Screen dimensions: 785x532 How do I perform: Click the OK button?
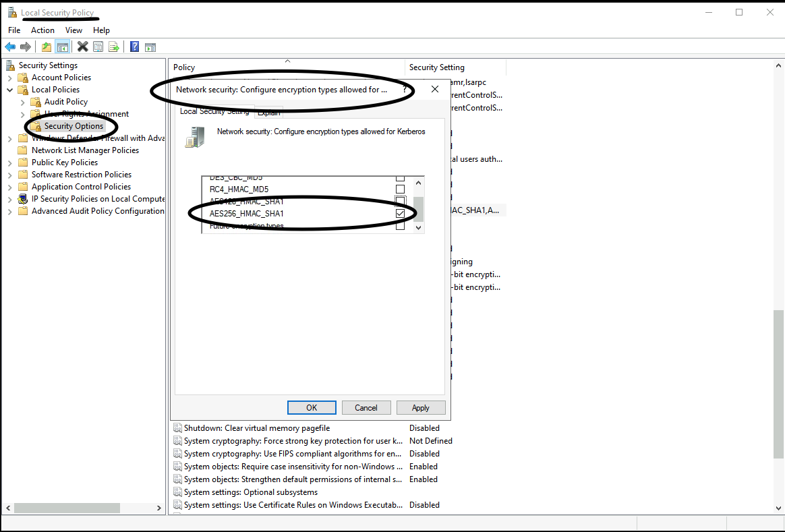coord(312,407)
